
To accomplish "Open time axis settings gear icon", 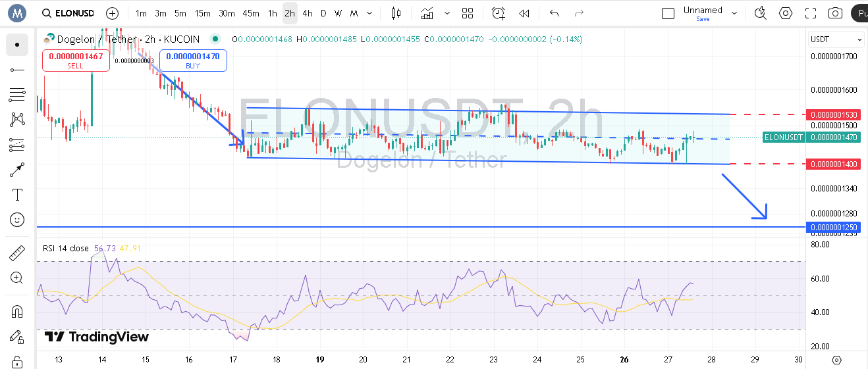I will (x=836, y=360).
